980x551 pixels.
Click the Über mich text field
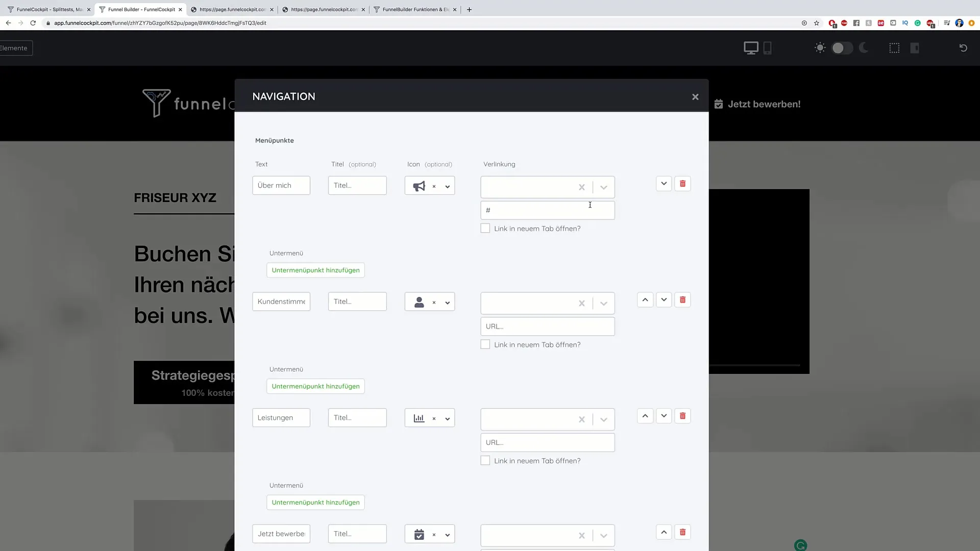[x=281, y=186]
